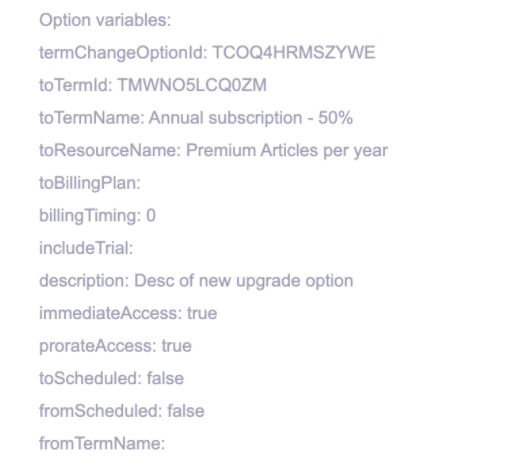Click the billingTiming value 0
This screenshot has height=470, width=510.
pos(151,215)
